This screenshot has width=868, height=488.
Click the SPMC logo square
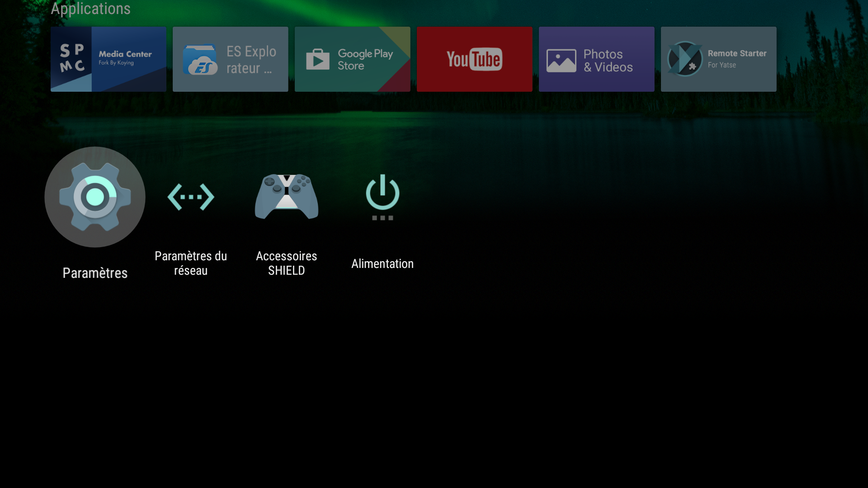[71, 59]
